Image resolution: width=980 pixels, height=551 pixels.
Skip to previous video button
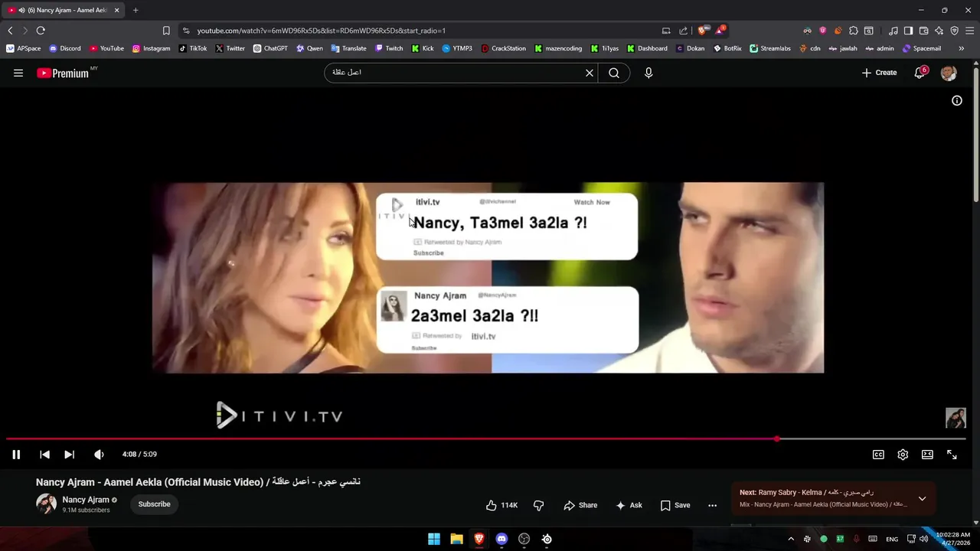coord(44,455)
